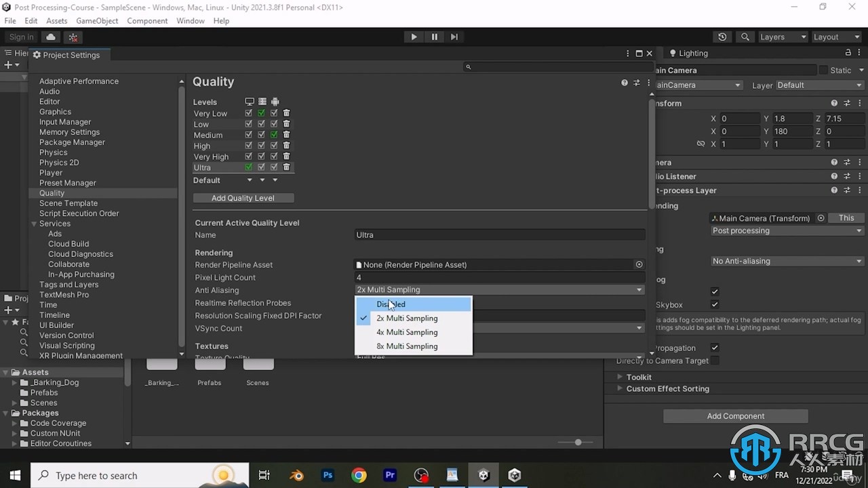The width and height of the screenshot is (868, 488).
Task: Open the No Anti-aliasing mode dropdown
Action: pyautogui.click(x=787, y=261)
